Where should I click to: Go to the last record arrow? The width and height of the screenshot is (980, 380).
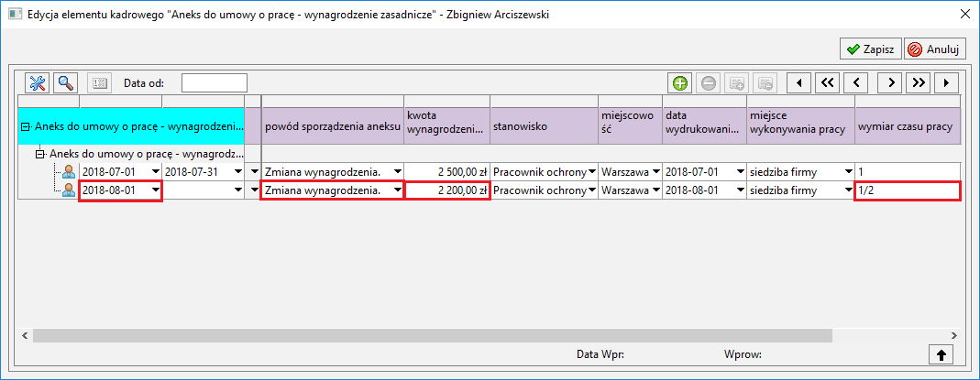947,82
